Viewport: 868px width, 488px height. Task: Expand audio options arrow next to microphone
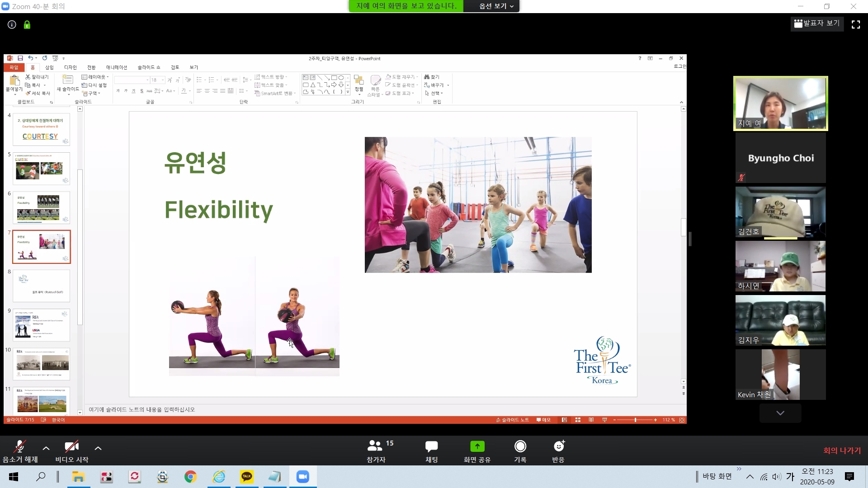(x=46, y=448)
